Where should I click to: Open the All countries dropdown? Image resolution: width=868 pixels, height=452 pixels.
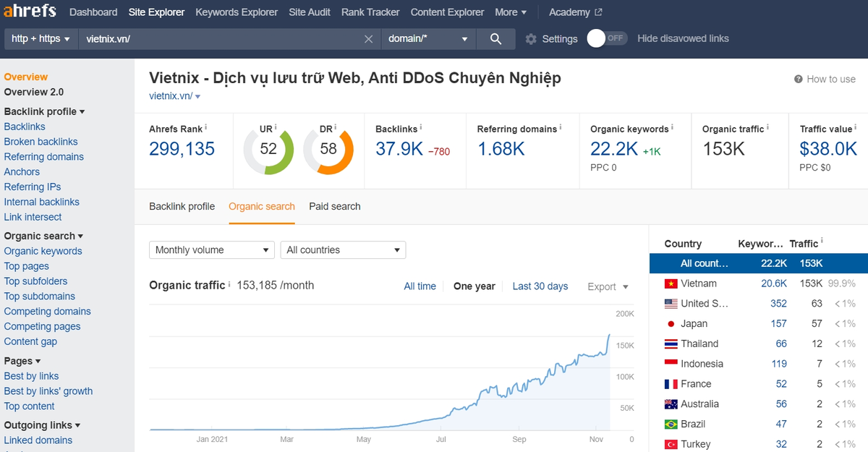tap(343, 250)
